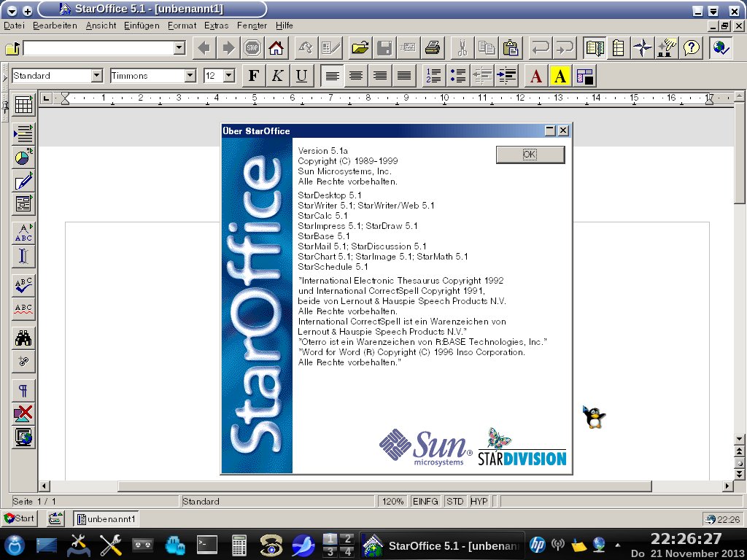This screenshot has height=560, width=747.
Task: Open the Bearbeiten menu
Action: (55, 26)
